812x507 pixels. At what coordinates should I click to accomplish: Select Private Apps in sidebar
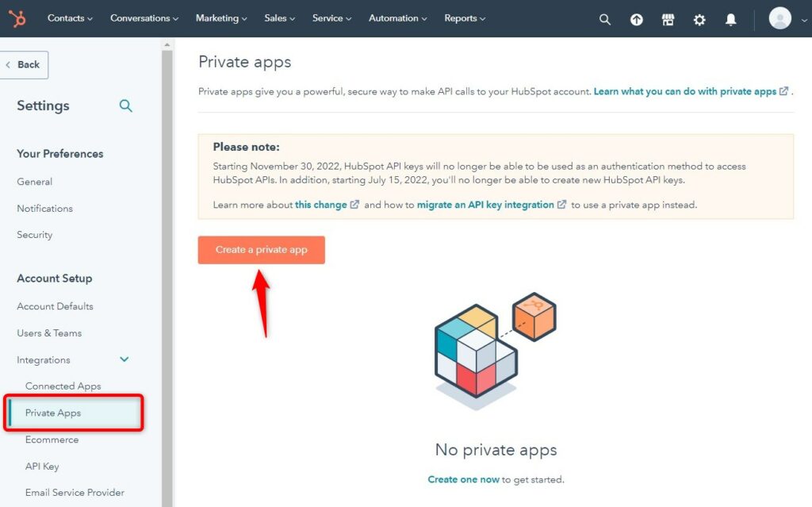point(74,413)
